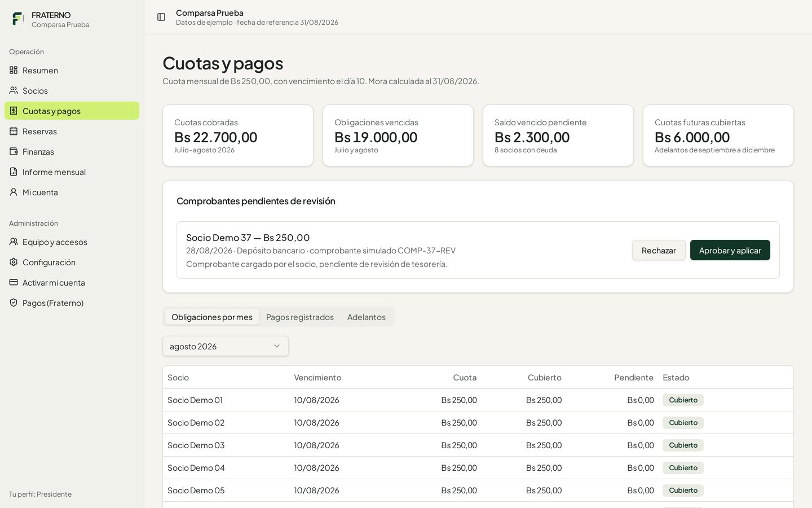The height and width of the screenshot is (508, 812).
Task: Go to Socios in the sidebar
Action: click(x=72, y=90)
